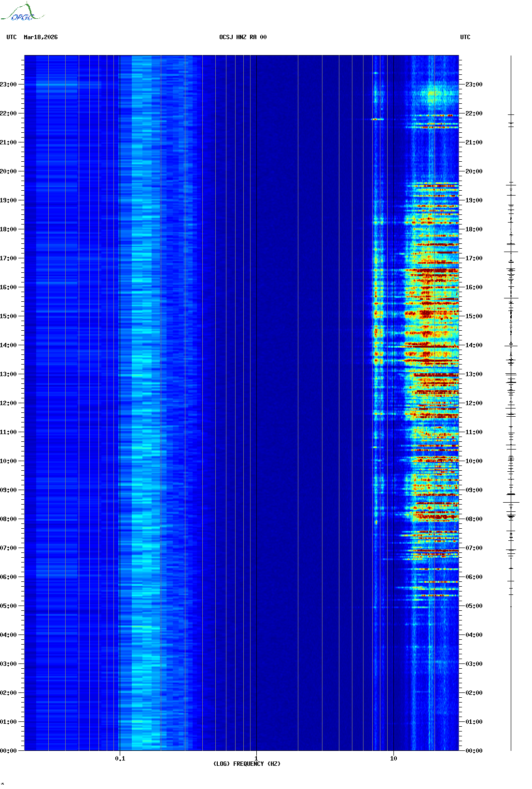Select right-axis time label 17:00

pos(474,258)
